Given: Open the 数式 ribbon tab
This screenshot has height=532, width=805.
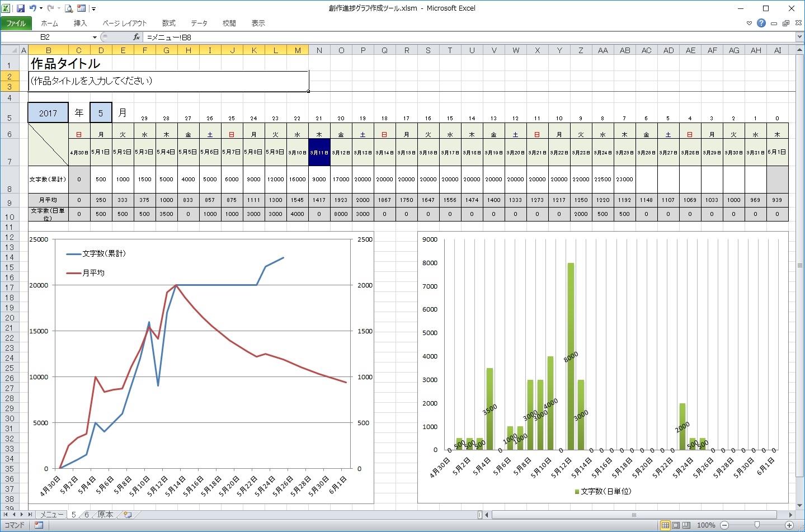Looking at the screenshot, I should [168, 23].
